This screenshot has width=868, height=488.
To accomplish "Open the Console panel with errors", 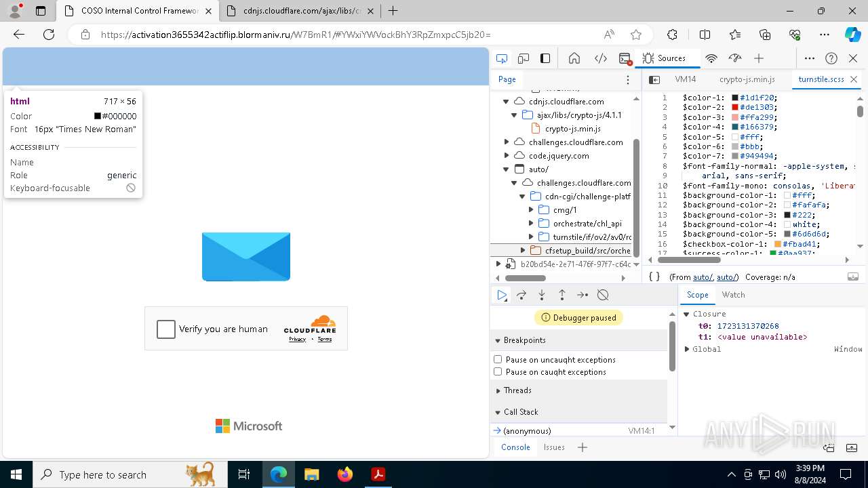I will 625,58.
